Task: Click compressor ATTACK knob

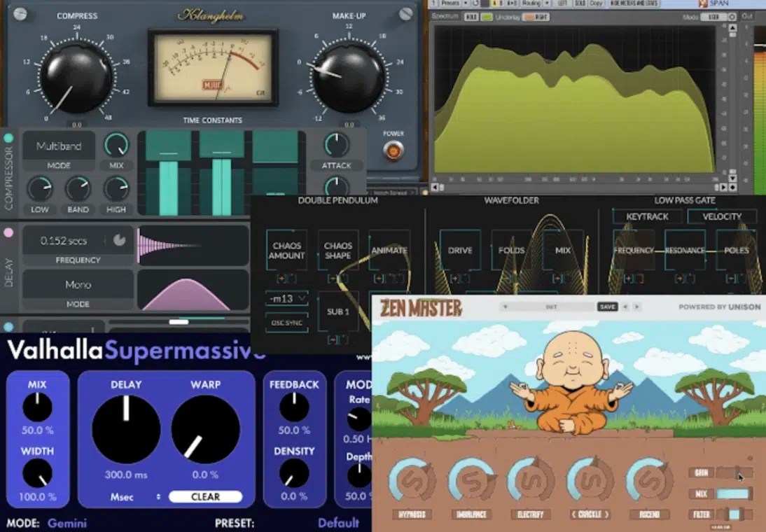Action: tap(337, 144)
